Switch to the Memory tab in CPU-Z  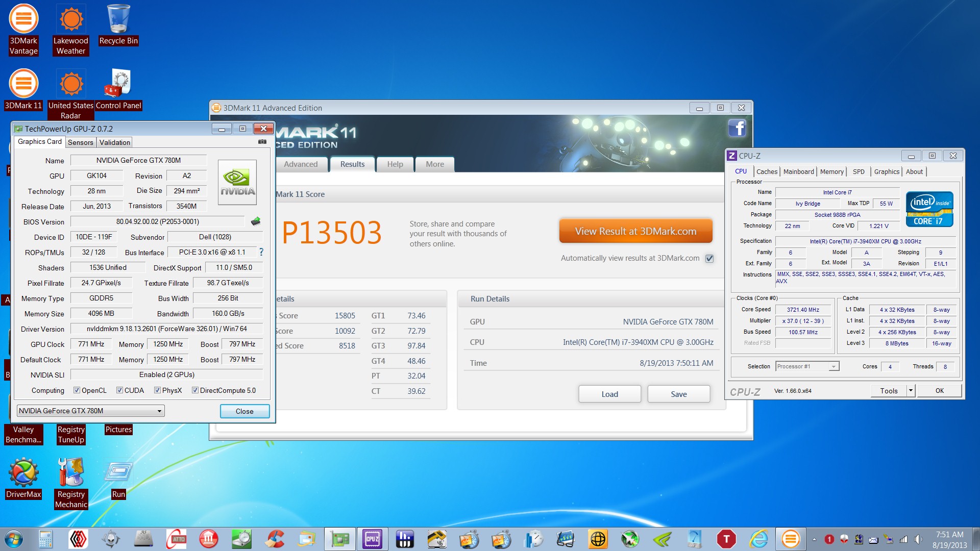tap(832, 172)
